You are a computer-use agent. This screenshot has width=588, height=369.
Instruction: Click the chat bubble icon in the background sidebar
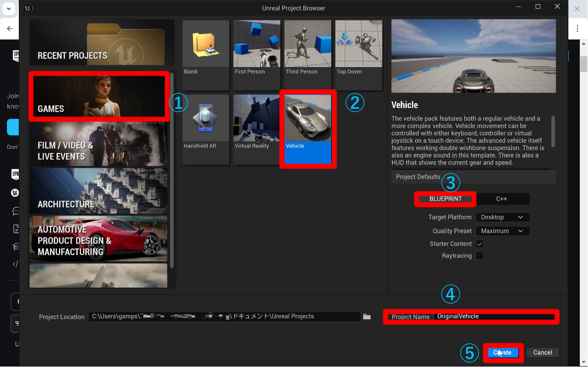(x=16, y=211)
